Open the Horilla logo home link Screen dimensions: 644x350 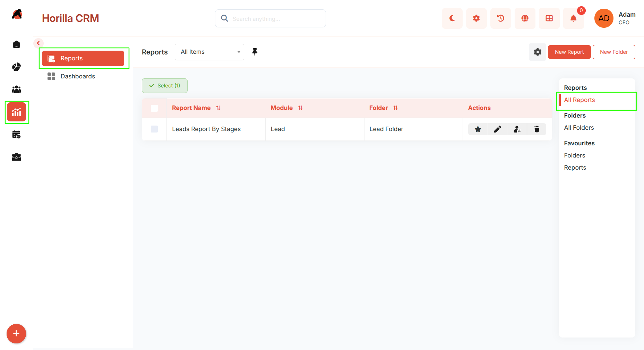click(17, 15)
